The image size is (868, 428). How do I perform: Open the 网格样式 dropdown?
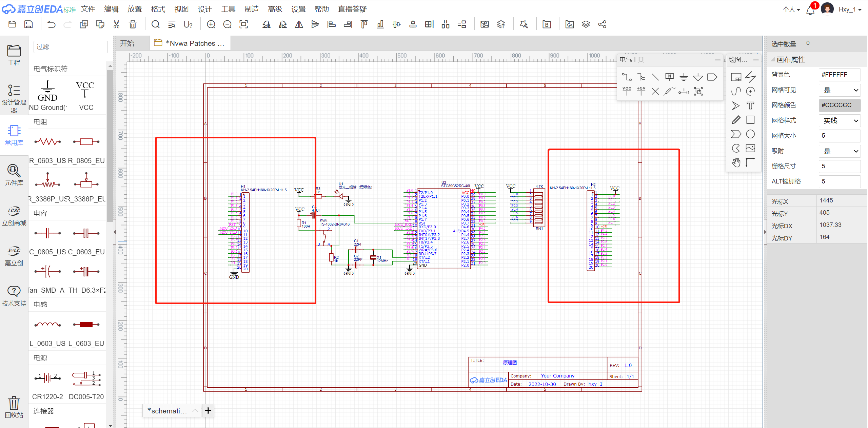[840, 121]
